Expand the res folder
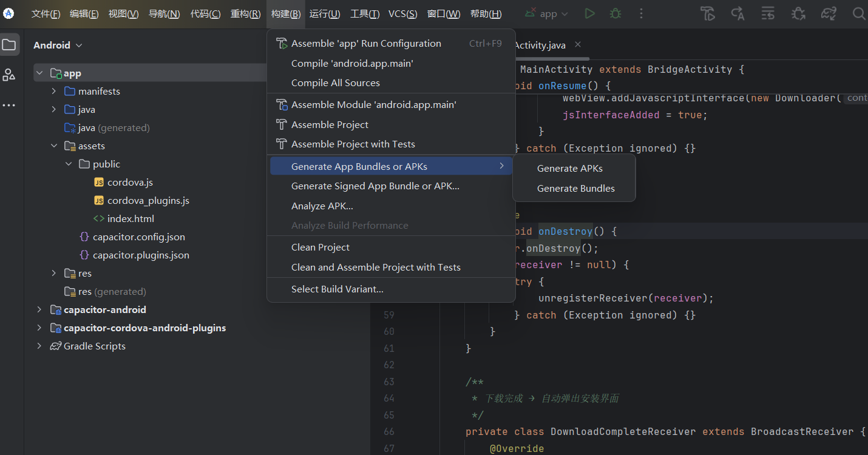The height and width of the screenshot is (455, 868). (x=54, y=273)
